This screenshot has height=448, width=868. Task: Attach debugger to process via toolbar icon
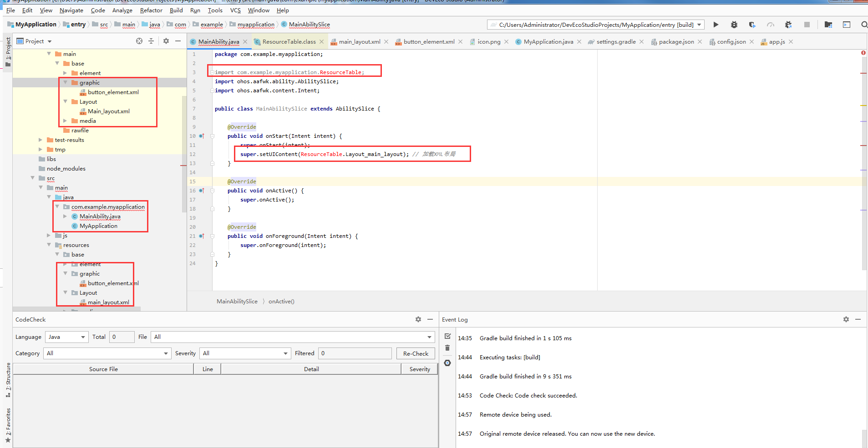[x=788, y=25]
